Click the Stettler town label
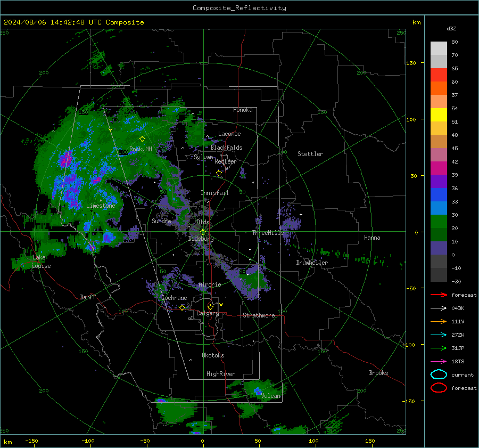 310,154
